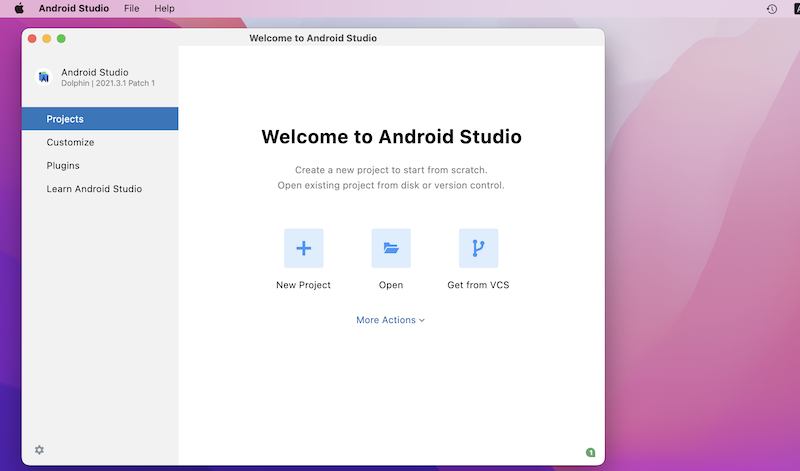Click the Get from VCS text label
The width and height of the screenshot is (800, 471).
point(478,285)
